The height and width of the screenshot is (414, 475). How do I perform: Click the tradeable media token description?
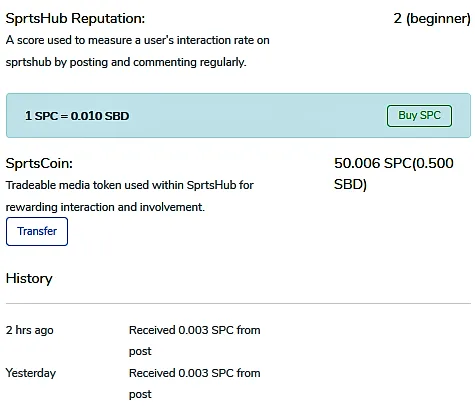[130, 196]
